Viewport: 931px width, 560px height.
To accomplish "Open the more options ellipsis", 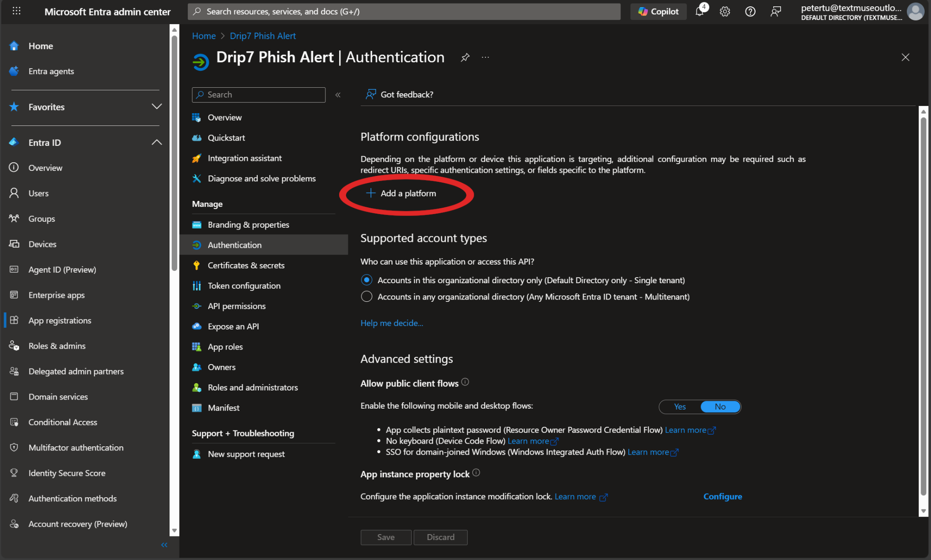I will click(x=486, y=57).
